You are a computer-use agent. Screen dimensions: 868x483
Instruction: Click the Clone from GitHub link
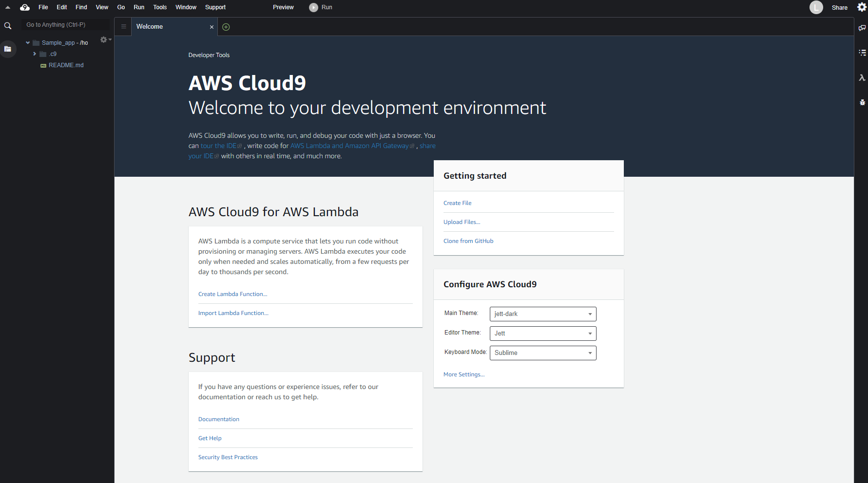click(468, 241)
